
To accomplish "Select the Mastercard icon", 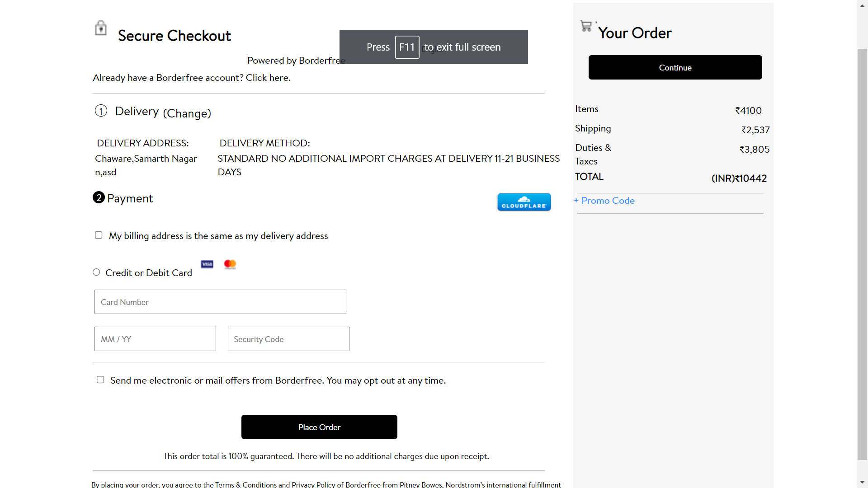I will (230, 264).
